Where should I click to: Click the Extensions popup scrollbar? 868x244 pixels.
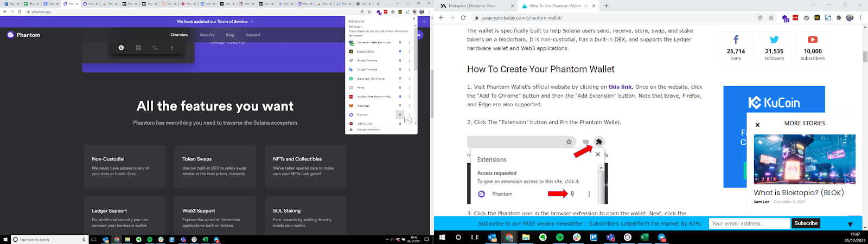point(416,49)
